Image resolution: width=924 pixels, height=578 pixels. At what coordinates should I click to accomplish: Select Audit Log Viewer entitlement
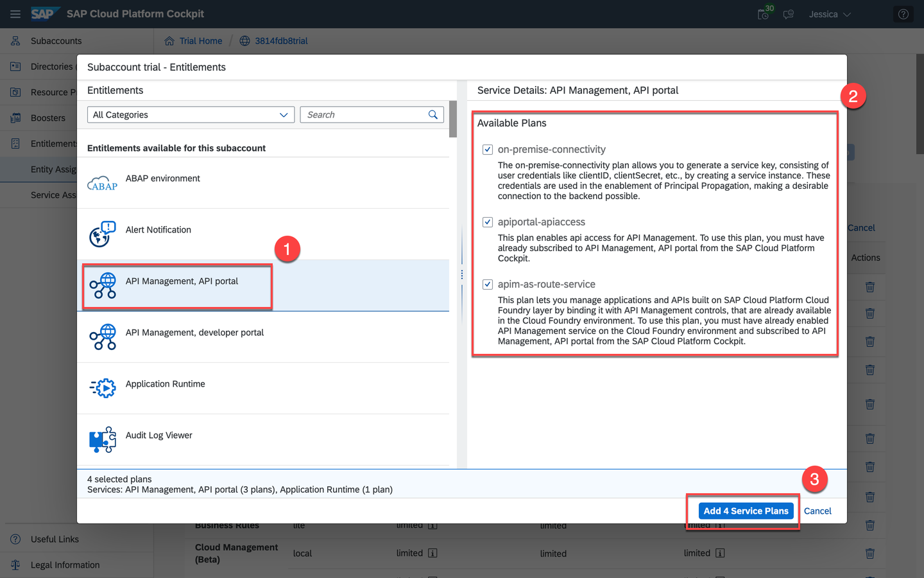(x=263, y=440)
